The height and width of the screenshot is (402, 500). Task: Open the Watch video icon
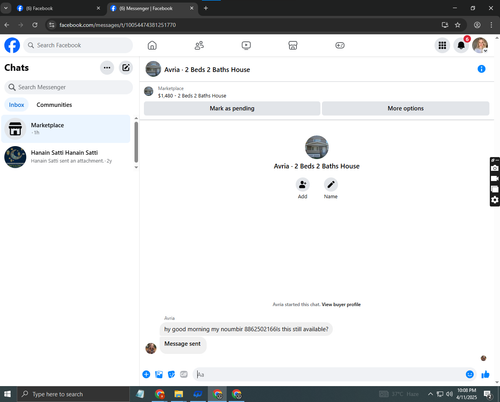(246, 45)
